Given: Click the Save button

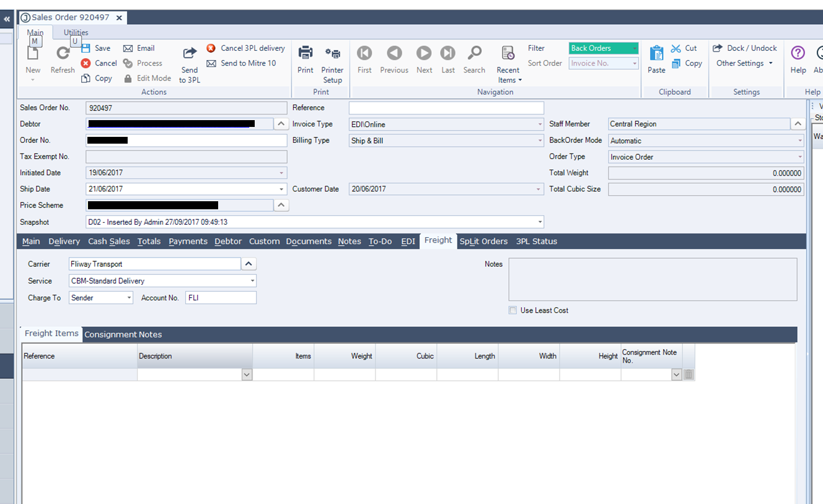Looking at the screenshot, I should (96, 48).
